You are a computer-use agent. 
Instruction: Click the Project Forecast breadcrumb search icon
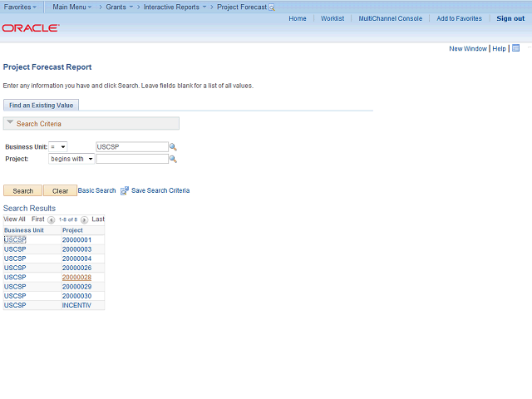click(272, 7)
